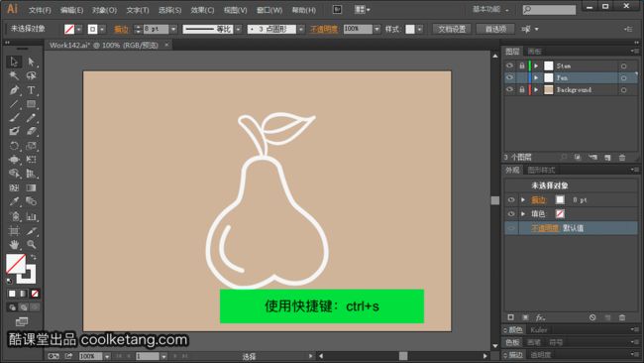Image resolution: width=644 pixels, height=363 pixels.
Task: Click the stroke swatch in Appearance panel
Action: click(x=560, y=199)
